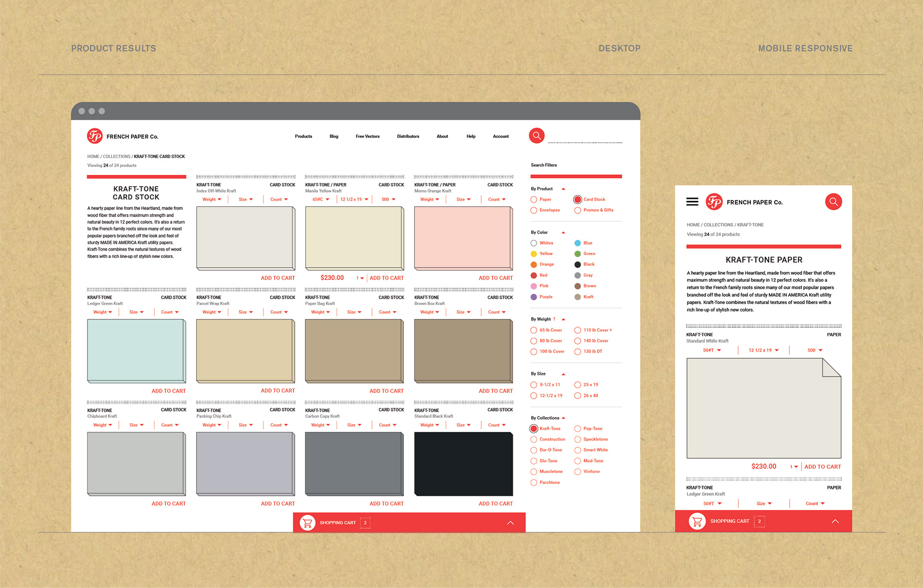Open the Distributors nav item
This screenshot has height=588, width=923.
pos(408,136)
